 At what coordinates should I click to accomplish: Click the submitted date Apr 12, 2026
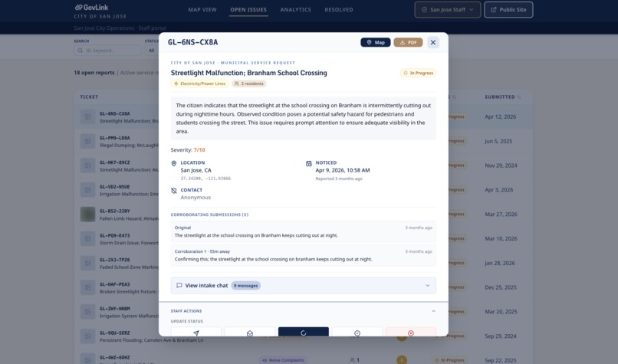500,117
